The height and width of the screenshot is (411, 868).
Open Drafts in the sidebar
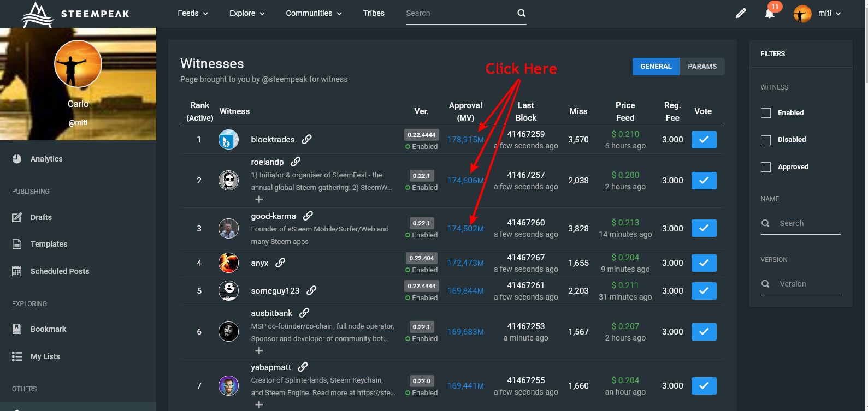tap(41, 217)
